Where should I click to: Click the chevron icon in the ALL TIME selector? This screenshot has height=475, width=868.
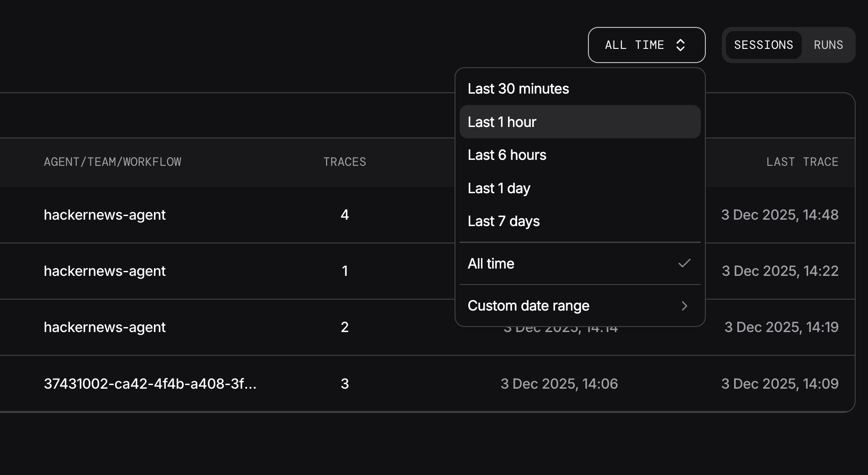[x=681, y=45]
